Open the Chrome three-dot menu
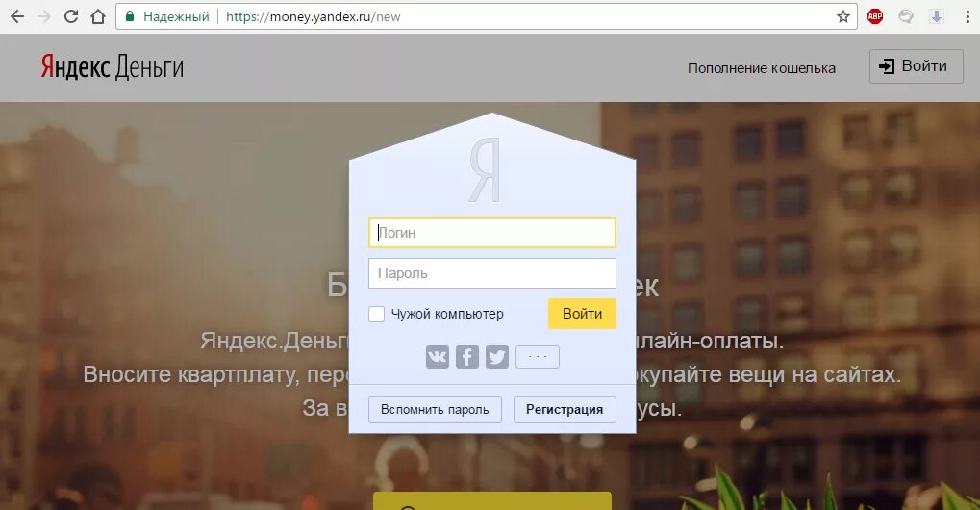The height and width of the screenshot is (510, 980). (967, 17)
